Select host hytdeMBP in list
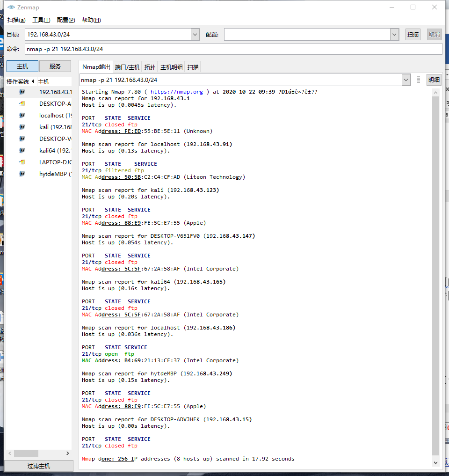The height and width of the screenshot is (476, 449). (x=39, y=174)
